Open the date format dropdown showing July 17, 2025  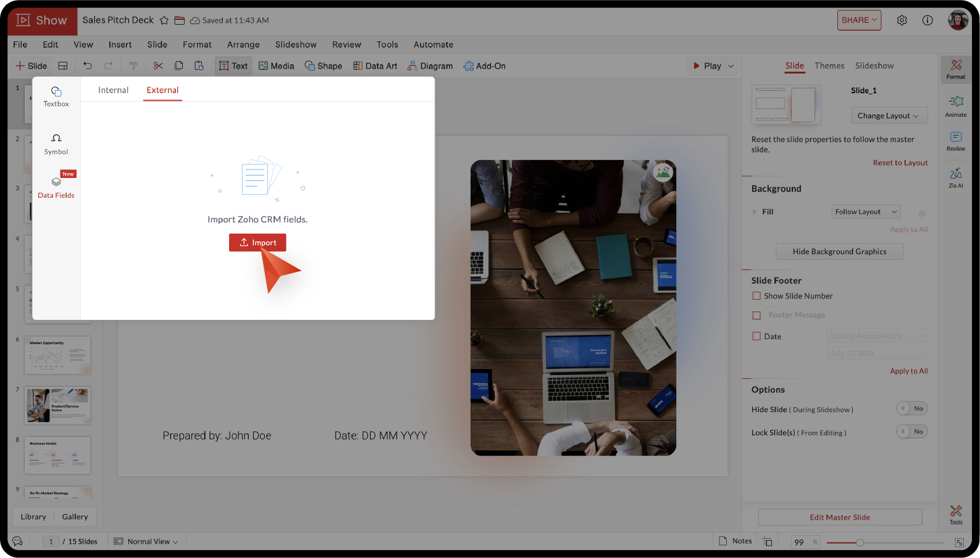[x=877, y=353]
